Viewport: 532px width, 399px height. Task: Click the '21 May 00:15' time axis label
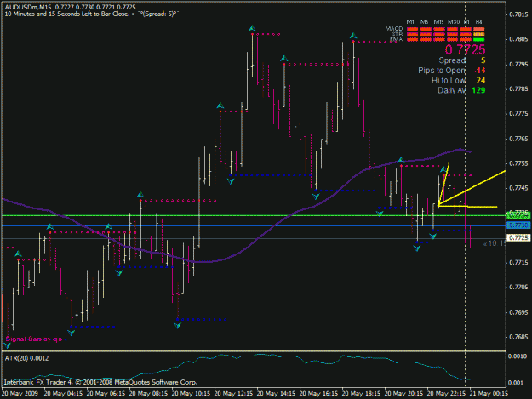489,394
